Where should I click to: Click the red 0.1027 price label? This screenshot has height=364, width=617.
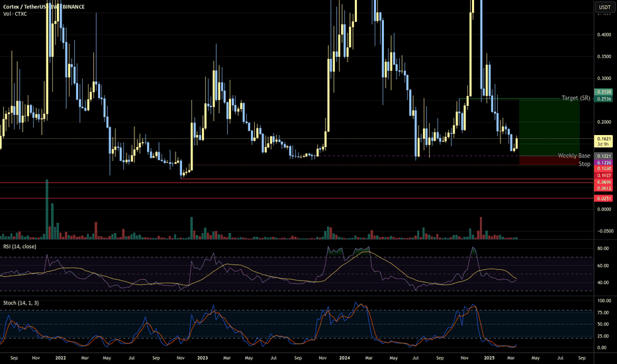[604, 175]
